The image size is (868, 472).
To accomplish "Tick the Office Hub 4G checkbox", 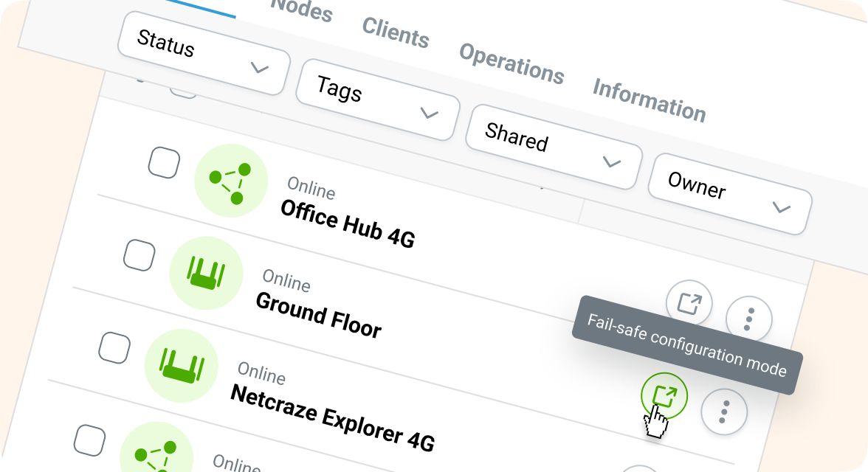I will pos(164,163).
